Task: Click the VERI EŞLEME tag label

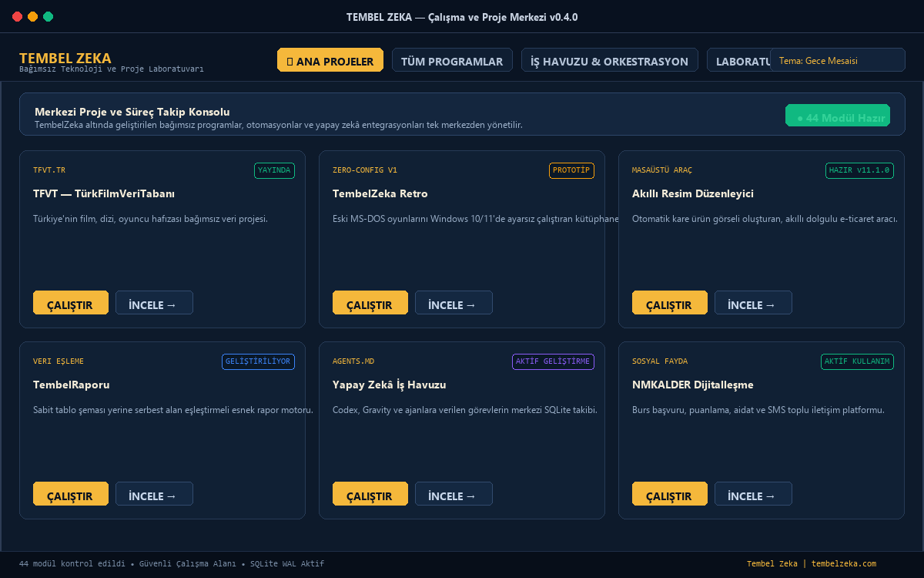Action: [x=59, y=361]
